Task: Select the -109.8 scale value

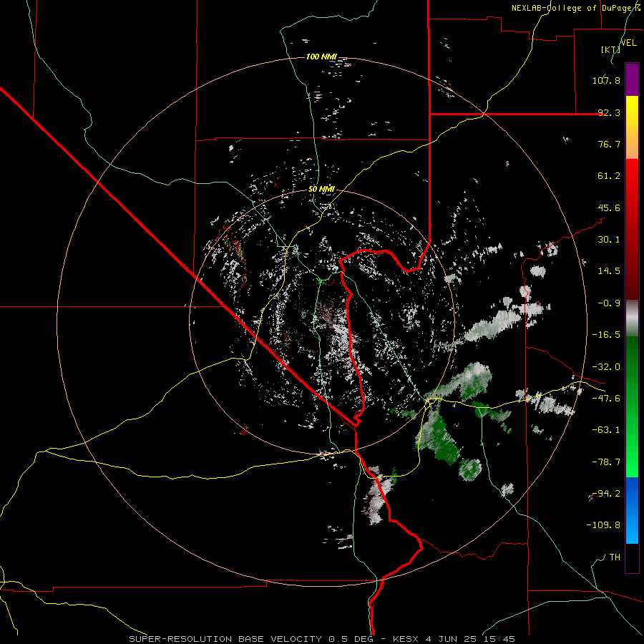Action: pos(603,525)
